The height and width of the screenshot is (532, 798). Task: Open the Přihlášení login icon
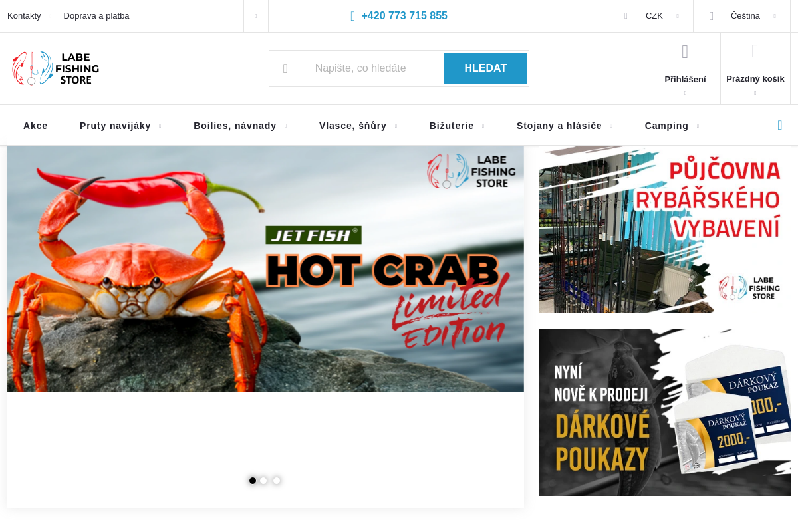pyautogui.click(x=685, y=53)
